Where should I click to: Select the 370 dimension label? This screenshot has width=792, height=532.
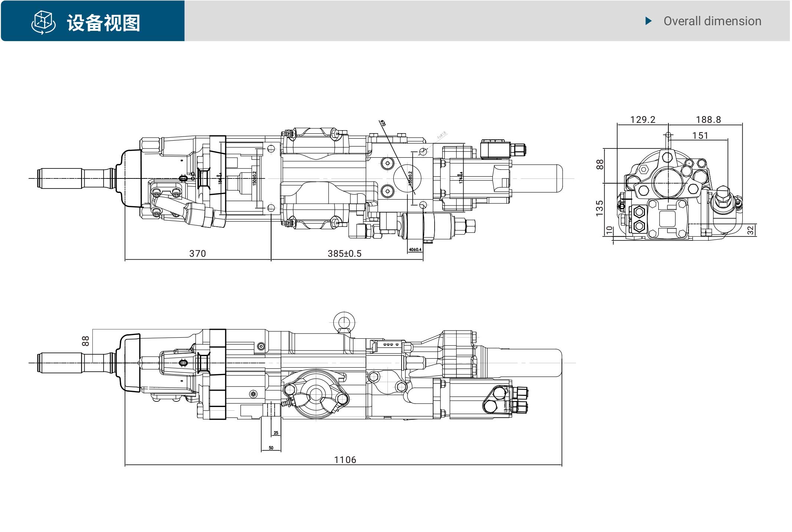[197, 253]
